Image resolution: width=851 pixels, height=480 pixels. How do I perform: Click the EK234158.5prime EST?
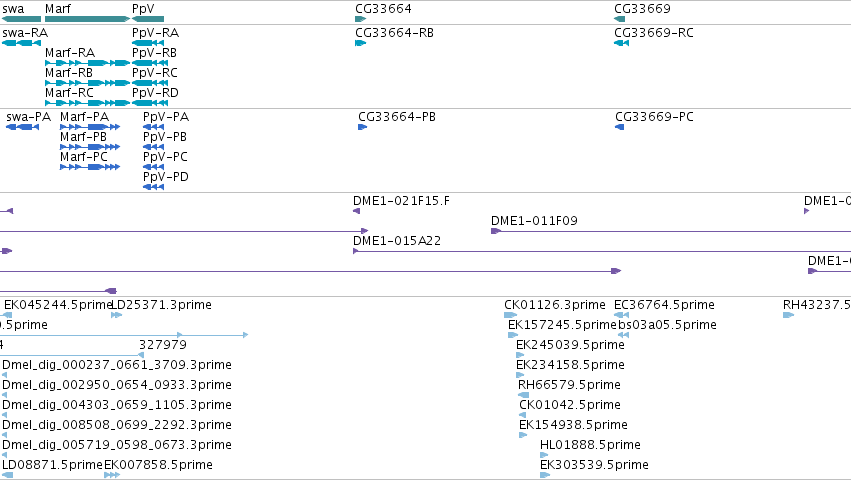pyautogui.click(x=520, y=375)
